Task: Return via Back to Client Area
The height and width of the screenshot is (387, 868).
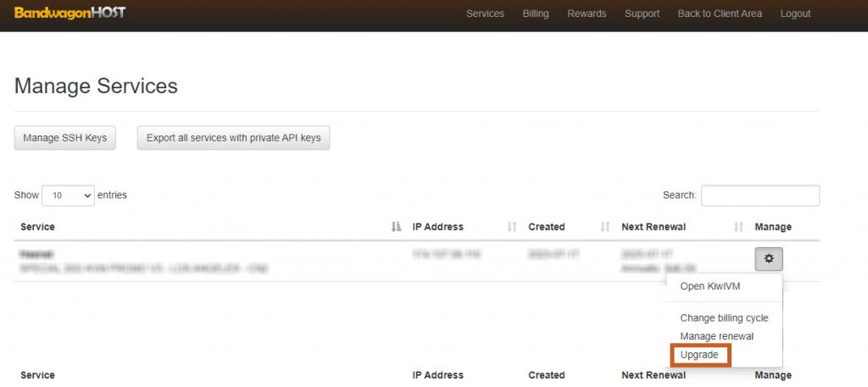Action: click(720, 14)
